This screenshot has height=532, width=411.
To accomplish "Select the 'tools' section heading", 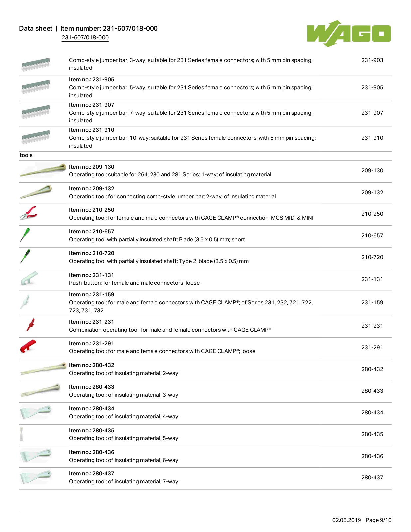I will click(x=26, y=155).
